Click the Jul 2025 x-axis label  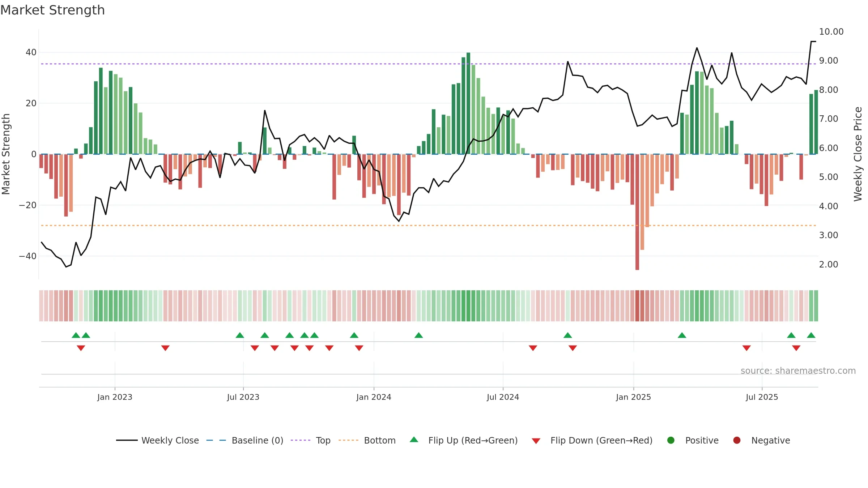pos(762,397)
